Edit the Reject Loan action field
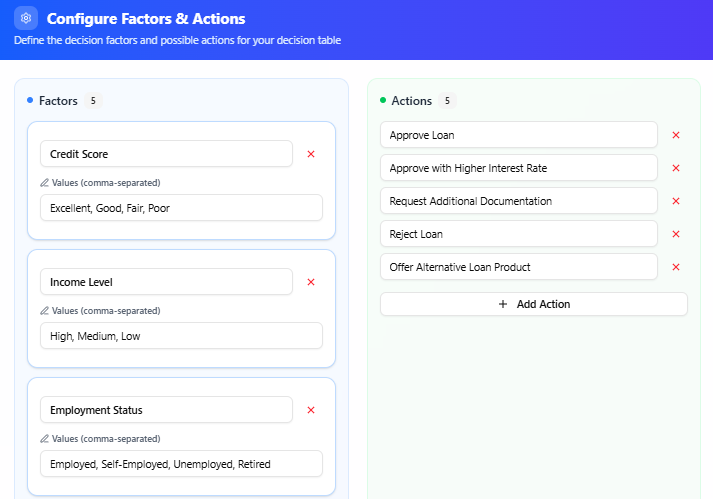This screenshot has height=499, width=713. click(518, 234)
